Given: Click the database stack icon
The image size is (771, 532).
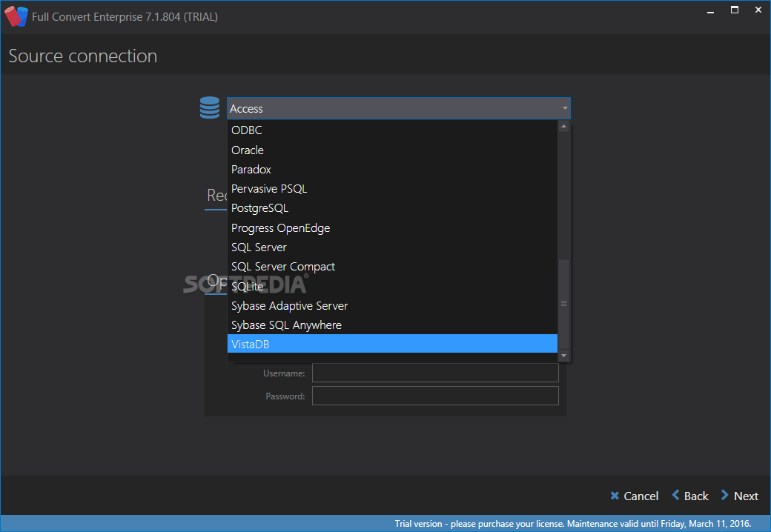Looking at the screenshot, I should [210, 107].
